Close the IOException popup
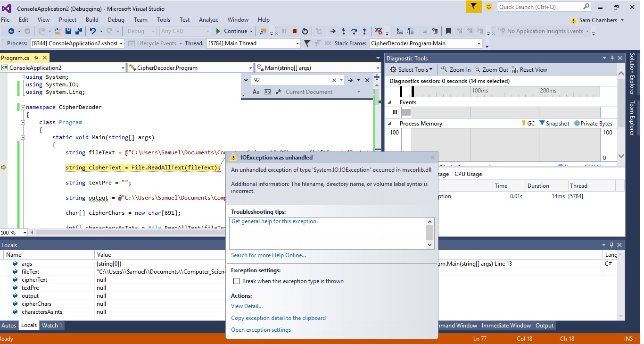 pyautogui.click(x=433, y=158)
